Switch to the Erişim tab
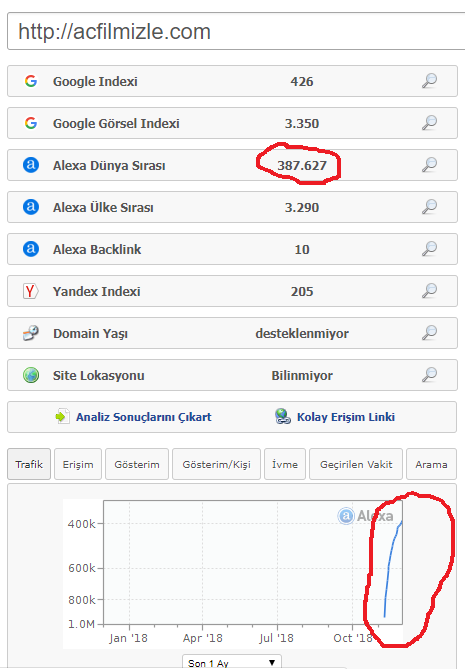Viewport: 465px width, 669px height. point(78,464)
